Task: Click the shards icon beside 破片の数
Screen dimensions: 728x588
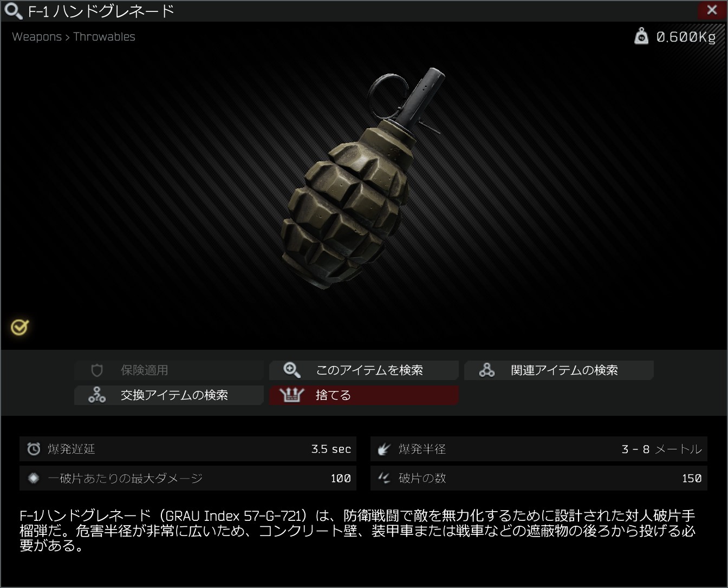Action: (384, 478)
